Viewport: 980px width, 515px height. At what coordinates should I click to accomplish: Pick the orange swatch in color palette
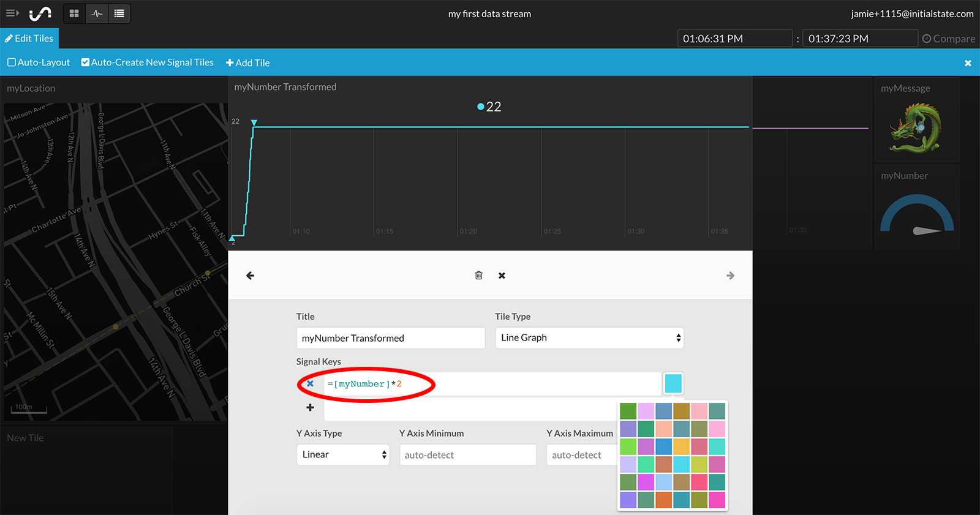click(663, 500)
